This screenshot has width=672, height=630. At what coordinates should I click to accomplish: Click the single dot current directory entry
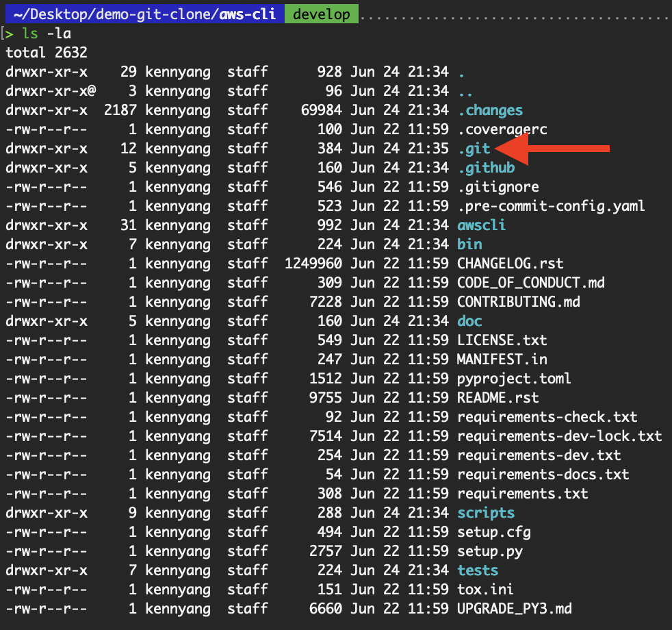pos(461,75)
